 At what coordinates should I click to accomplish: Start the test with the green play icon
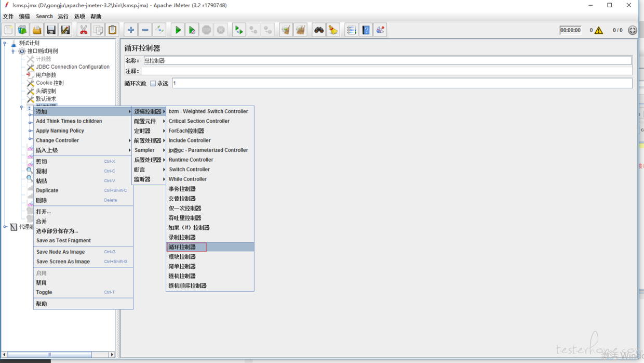click(x=178, y=30)
